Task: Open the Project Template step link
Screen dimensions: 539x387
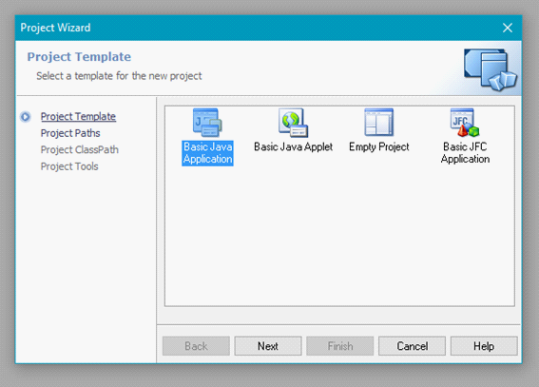Action: (78, 117)
